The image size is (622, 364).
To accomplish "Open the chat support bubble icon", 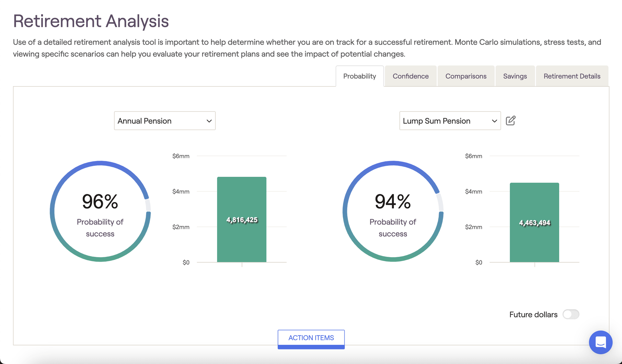I will pos(601,342).
